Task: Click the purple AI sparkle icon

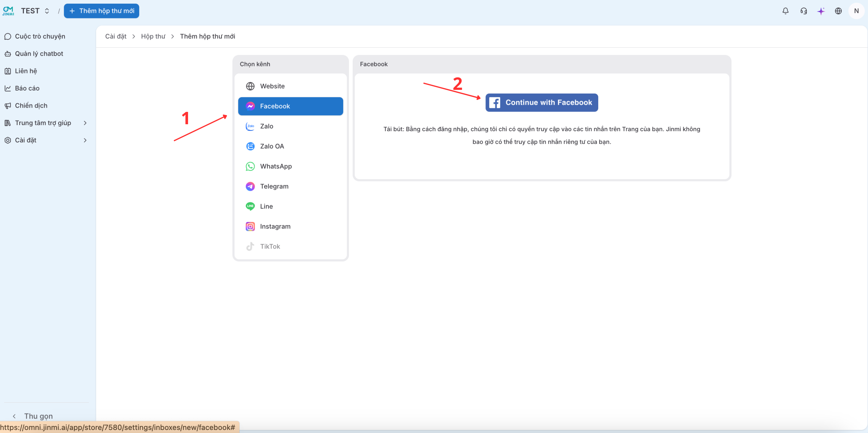Action: (821, 11)
